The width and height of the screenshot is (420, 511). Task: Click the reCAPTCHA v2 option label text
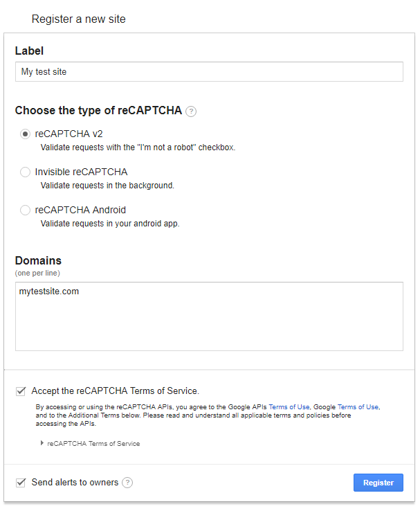69,134
